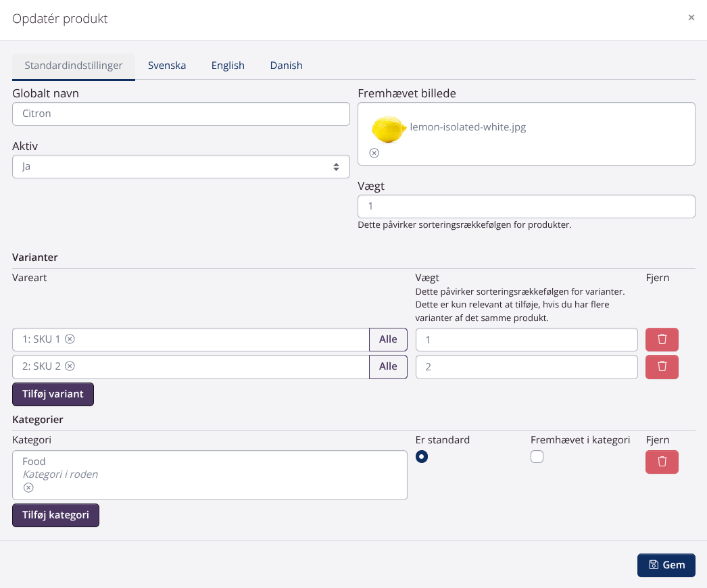Clear the SKU 1 selection x icon
The height and width of the screenshot is (588, 707).
tap(70, 339)
